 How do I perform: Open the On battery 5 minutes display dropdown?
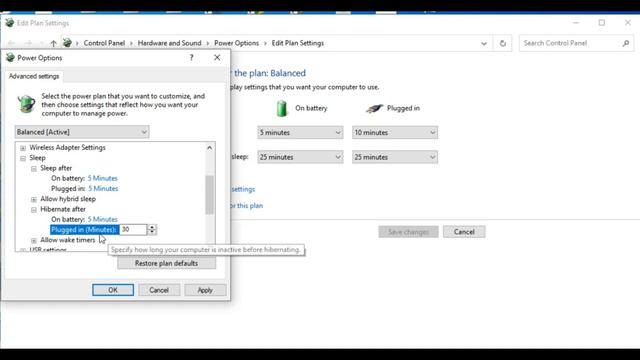point(300,133)
